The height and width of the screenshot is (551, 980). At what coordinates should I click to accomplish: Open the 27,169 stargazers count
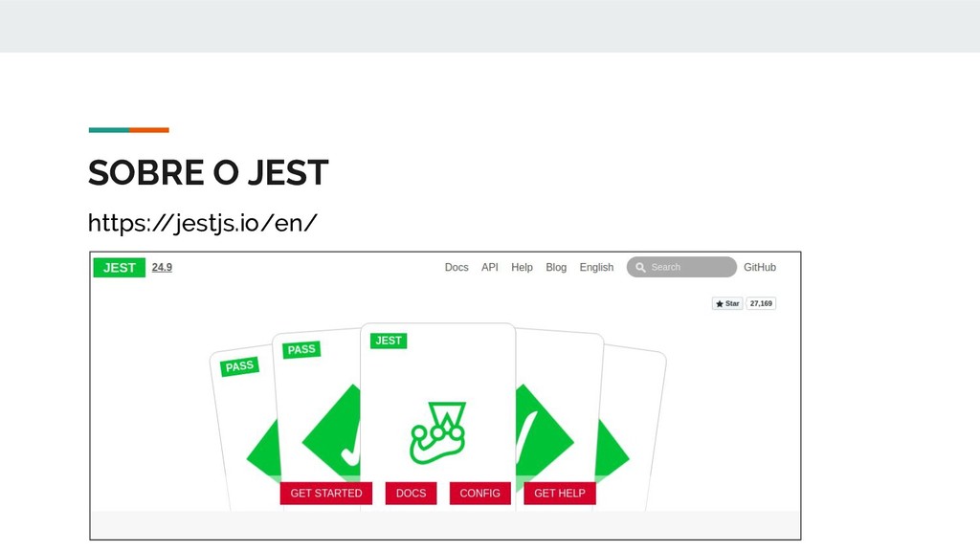pos(761,303)
